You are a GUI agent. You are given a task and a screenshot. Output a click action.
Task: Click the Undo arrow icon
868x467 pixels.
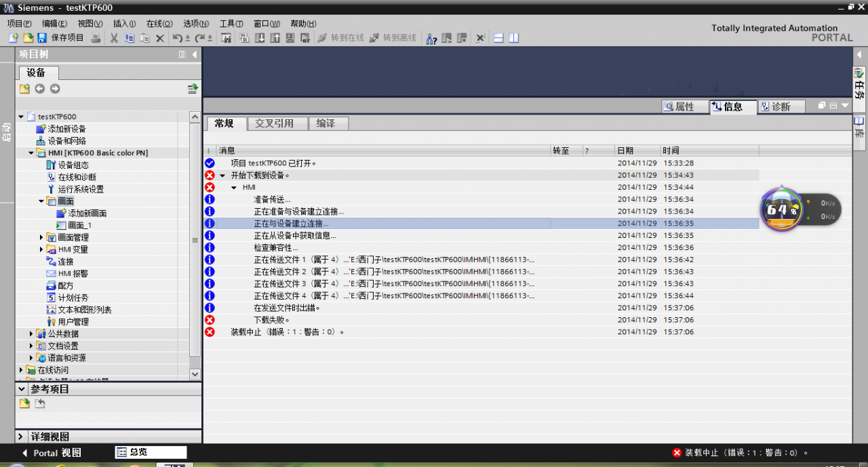click(178, 38)
